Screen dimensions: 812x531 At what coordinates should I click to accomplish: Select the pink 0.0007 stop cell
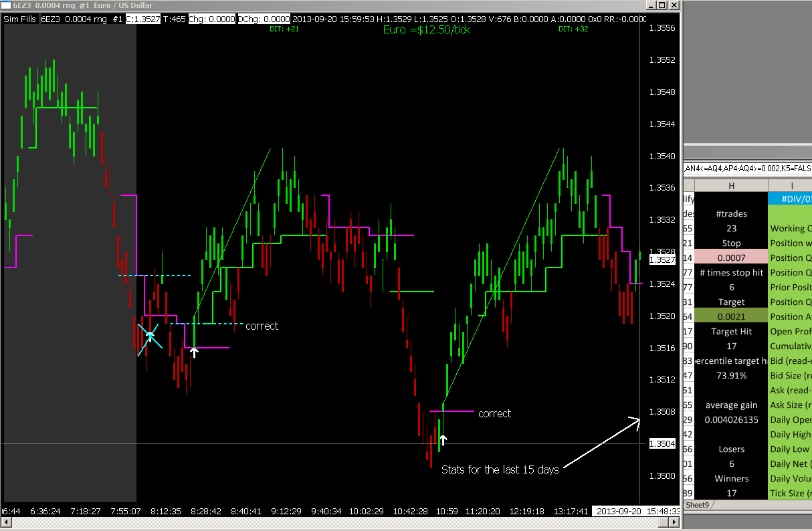[731, 258]
